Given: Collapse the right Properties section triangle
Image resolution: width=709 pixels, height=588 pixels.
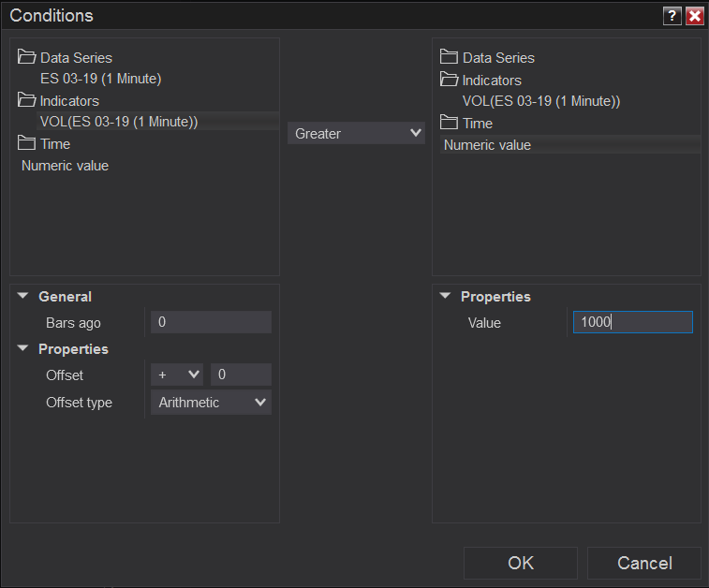Looking at the screenshot, I should (x=445, y=296).
